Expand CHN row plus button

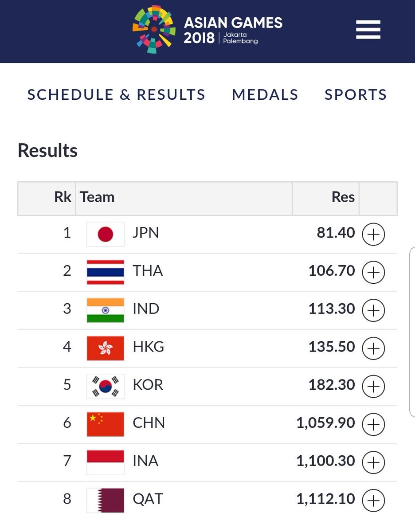tap(373, 425)
